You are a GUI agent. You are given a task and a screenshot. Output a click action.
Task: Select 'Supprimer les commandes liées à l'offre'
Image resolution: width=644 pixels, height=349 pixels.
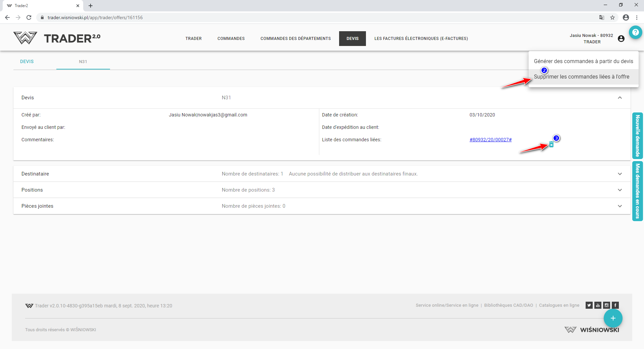coord(582,77)
